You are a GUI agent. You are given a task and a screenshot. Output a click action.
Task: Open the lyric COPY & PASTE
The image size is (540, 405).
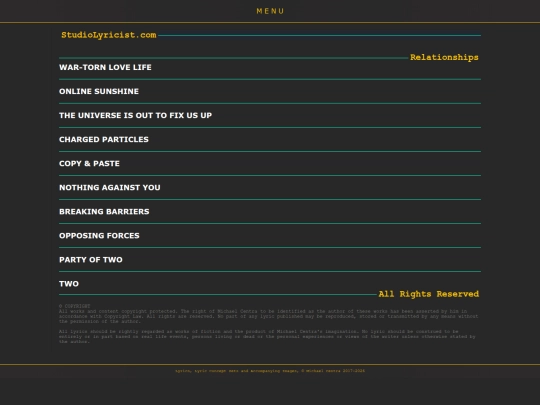coord(89,164)
